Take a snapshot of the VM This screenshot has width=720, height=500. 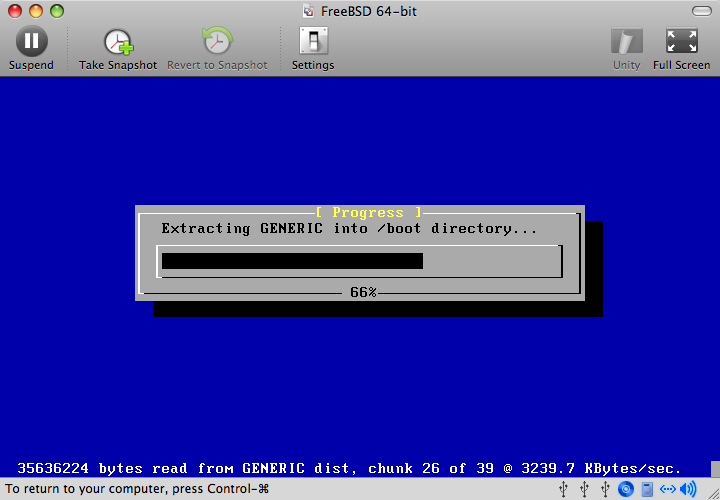[118, 42]
